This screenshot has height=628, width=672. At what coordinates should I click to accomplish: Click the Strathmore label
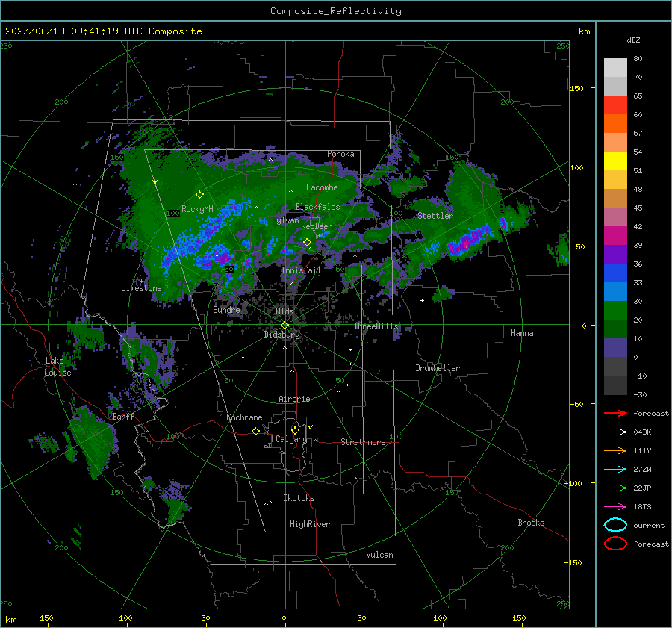click(x=363, y=442)
